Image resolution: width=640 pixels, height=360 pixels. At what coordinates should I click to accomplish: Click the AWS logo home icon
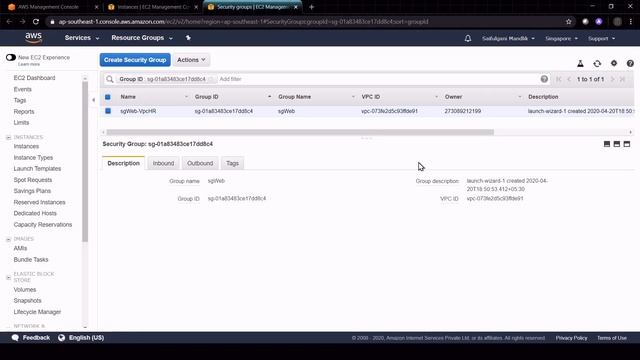33,38
